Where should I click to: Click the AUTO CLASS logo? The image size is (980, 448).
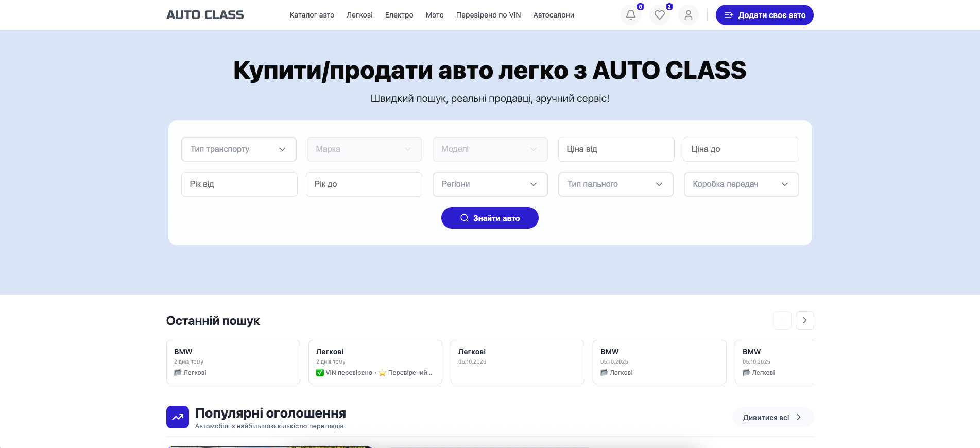coord(205,15)
